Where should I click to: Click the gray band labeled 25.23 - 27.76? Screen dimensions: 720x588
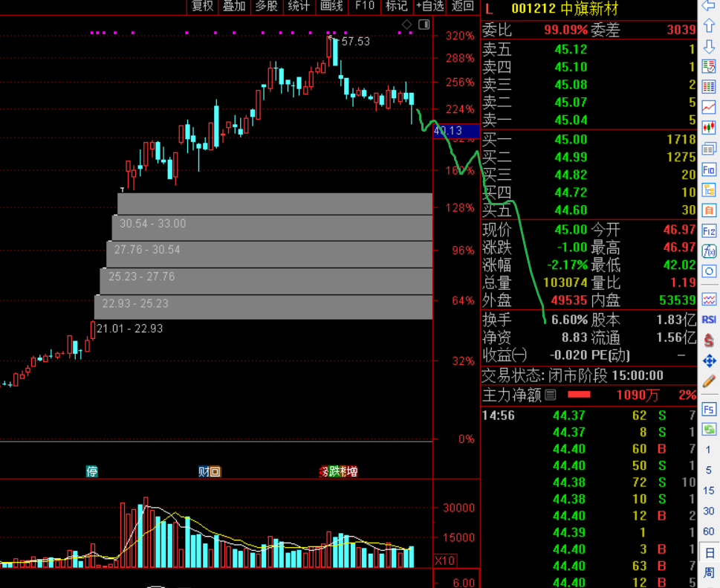click(x=266, y=281)
